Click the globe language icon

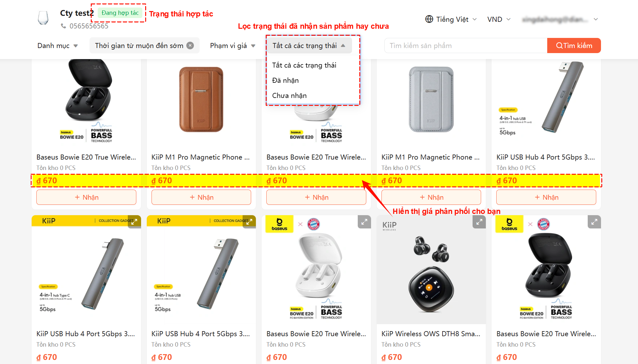tap(429, 19)
